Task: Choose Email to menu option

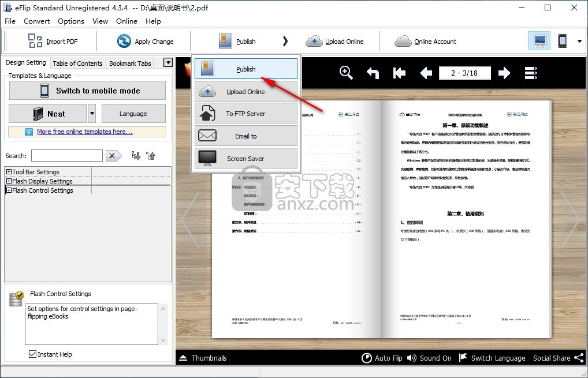Action: click(x=246, y=136)
